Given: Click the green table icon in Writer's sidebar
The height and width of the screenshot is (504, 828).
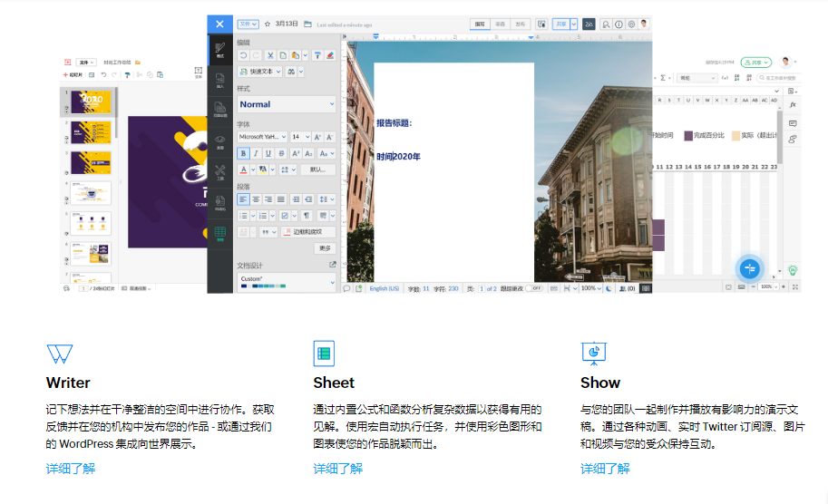Looking at the screenshot, I should pos(220,233).
